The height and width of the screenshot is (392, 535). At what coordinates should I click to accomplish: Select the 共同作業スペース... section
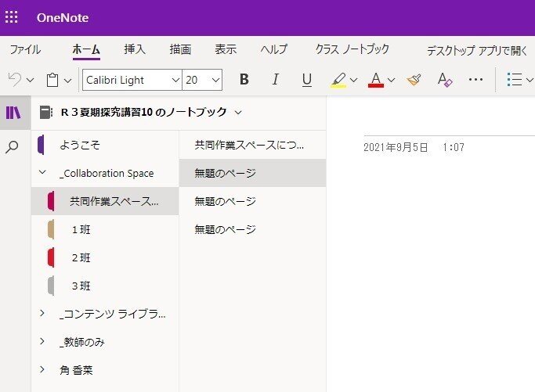pos(105,201)
